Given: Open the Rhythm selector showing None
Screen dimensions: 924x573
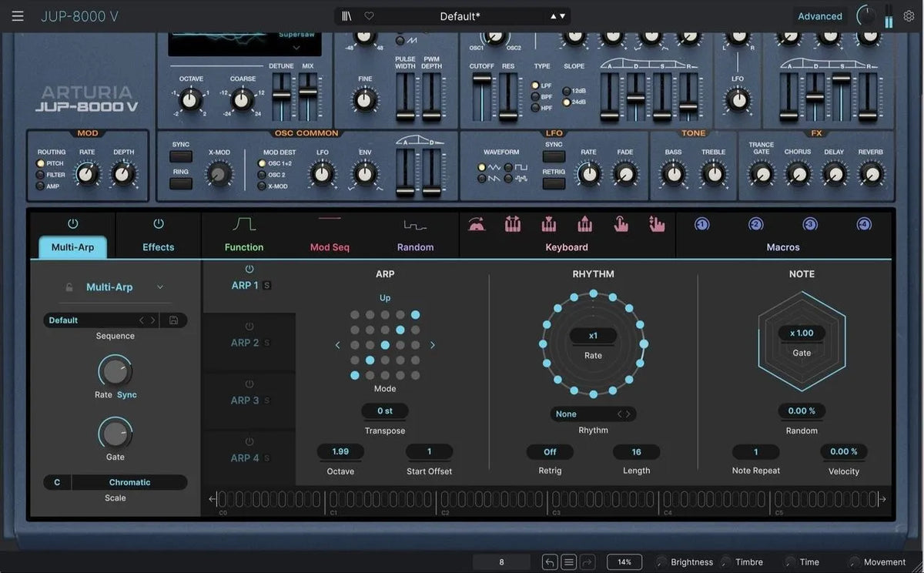Looking at the screenshot, I should point(593,414).
